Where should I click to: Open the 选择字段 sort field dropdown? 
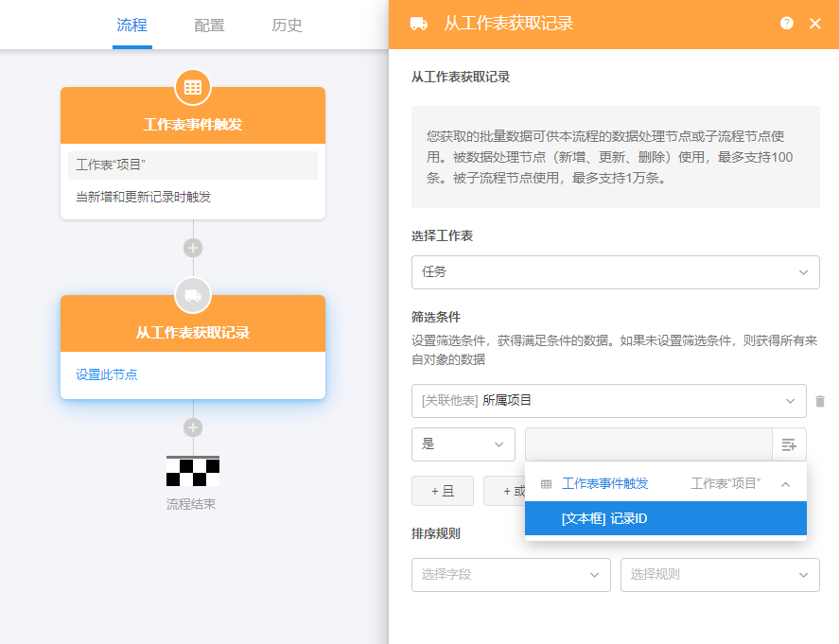point(511,575)
